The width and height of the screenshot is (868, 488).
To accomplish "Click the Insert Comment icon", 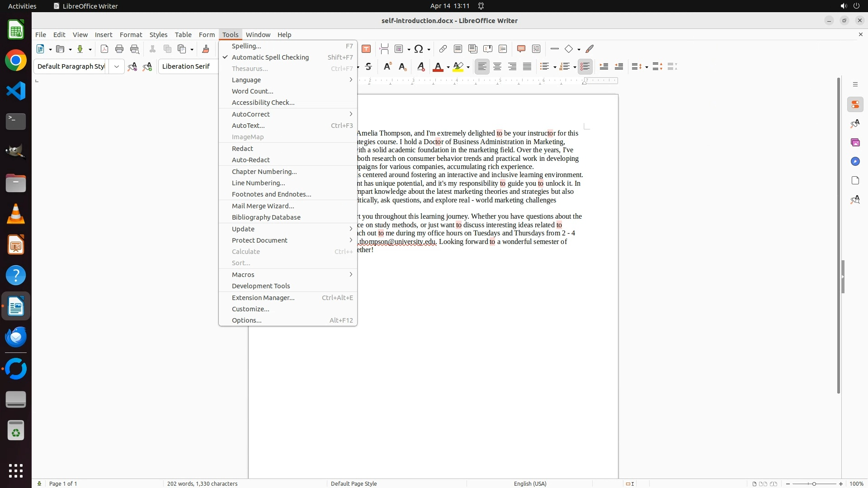I will (521, 49).
